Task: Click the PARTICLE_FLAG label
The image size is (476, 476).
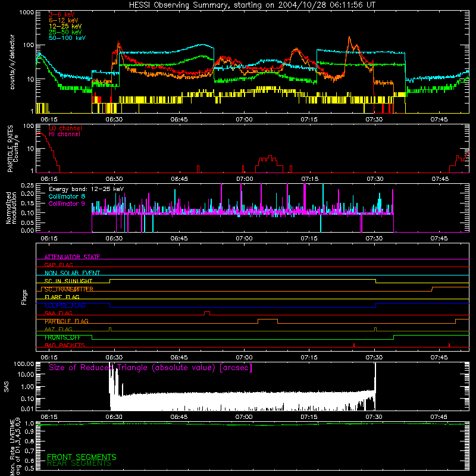Action: (67, 321)
